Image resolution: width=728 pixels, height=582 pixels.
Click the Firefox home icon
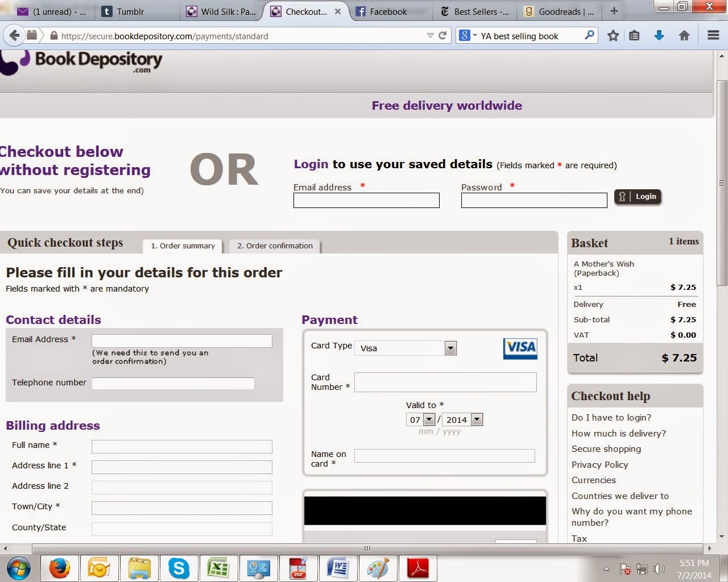[x=684, y=36]
